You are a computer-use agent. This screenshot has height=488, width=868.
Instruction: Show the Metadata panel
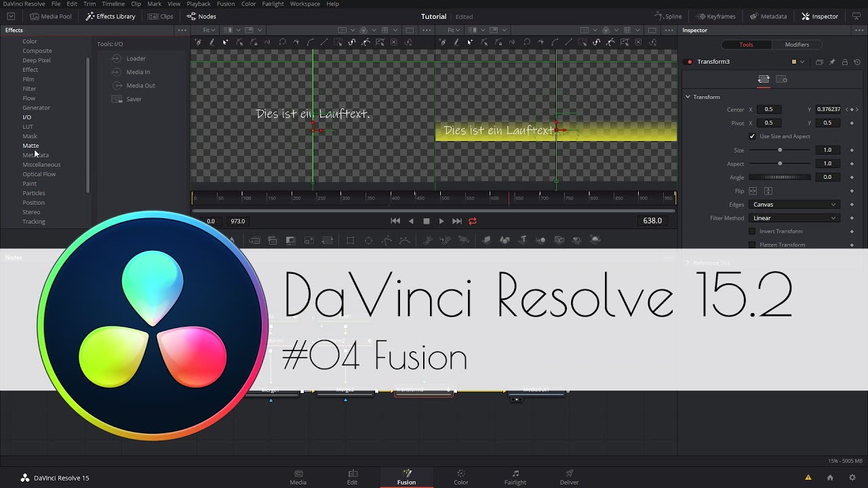[769, 16]
